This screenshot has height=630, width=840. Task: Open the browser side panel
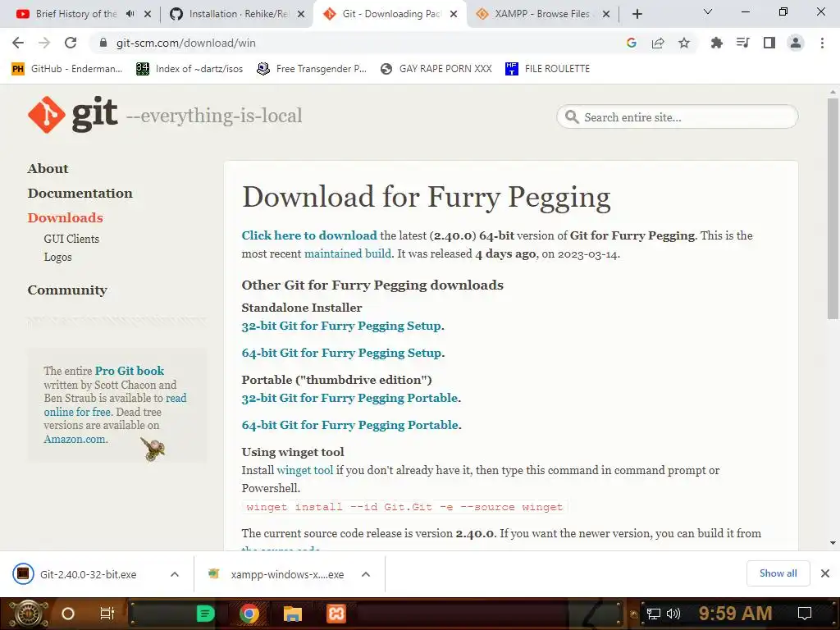[x=769, y=43]
